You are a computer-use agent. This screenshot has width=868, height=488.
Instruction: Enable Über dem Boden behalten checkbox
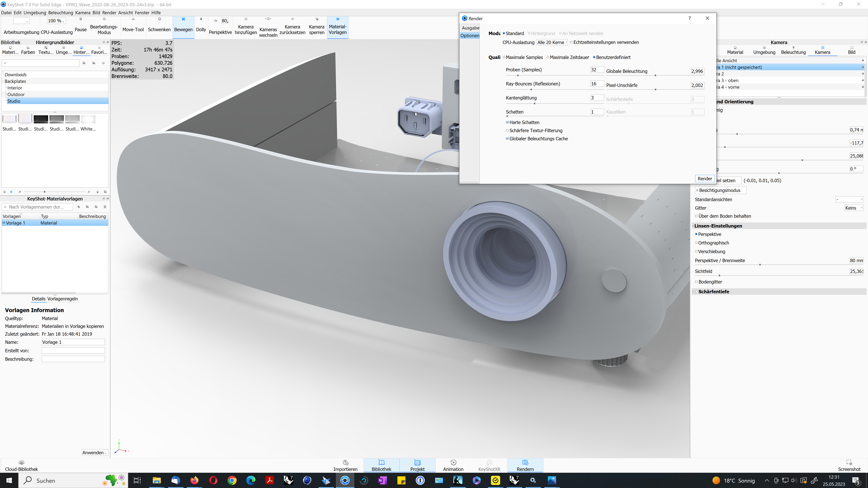(696, 216)
